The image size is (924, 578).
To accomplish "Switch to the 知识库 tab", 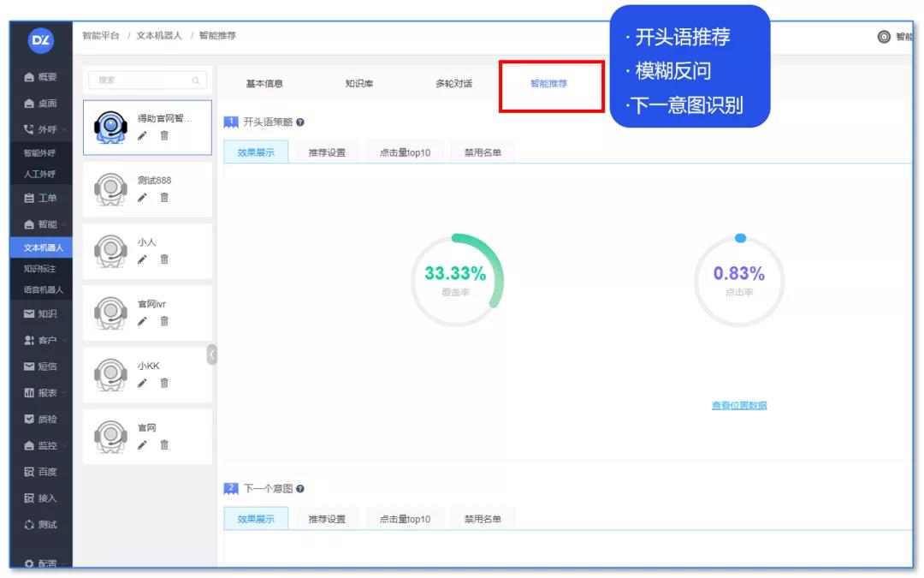I will 358,84.
